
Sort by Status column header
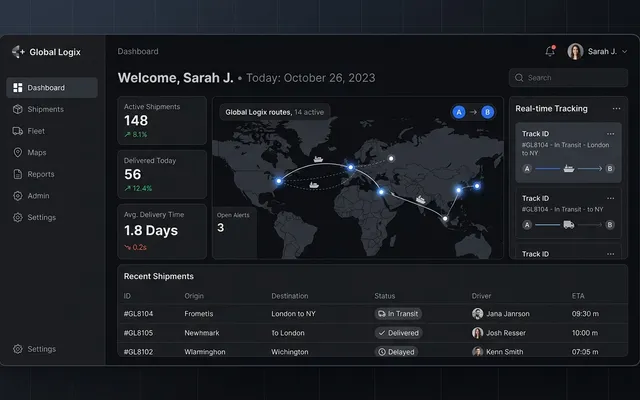(384, 296)
